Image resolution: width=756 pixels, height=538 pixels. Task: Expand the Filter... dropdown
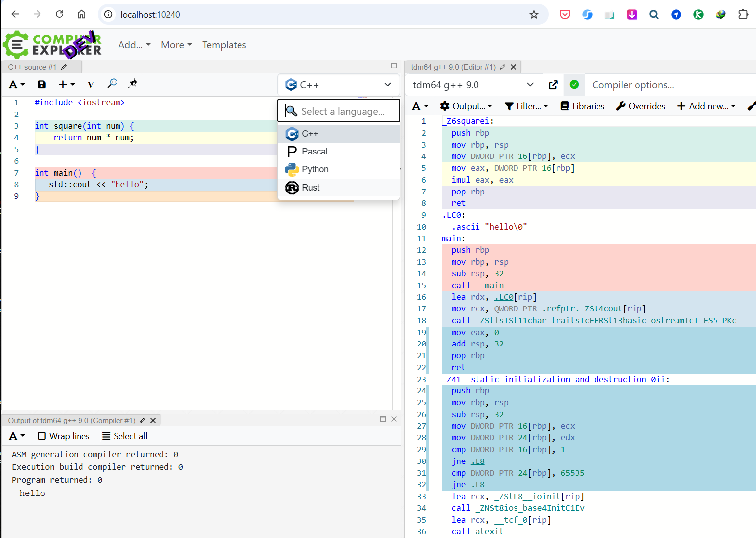click(x=526, y=106)
